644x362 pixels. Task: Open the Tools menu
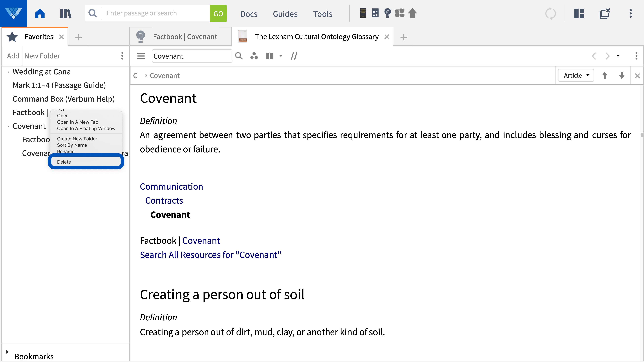323,14
